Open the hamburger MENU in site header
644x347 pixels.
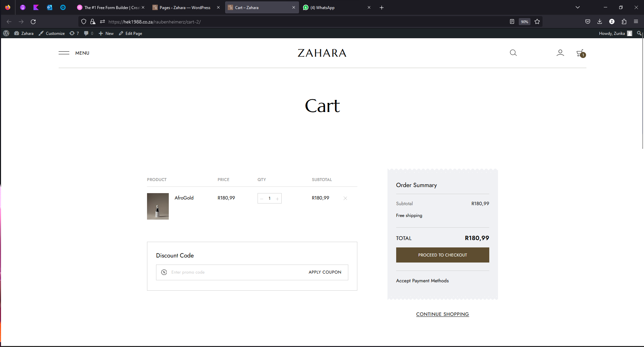pyautogui.click(x=74, y=53)
